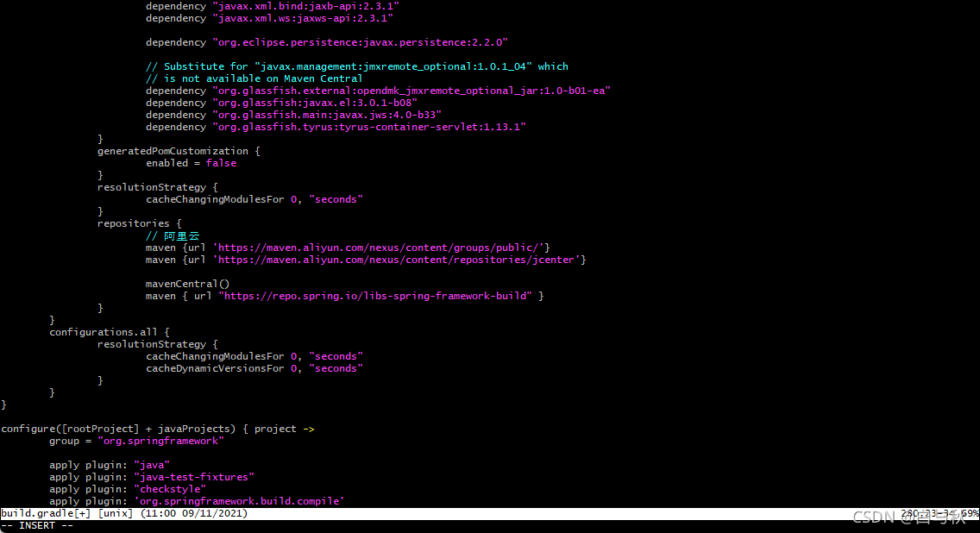Click the apply plugin: "java" line
Image resolution: width=980 pixels, height=533 pixels.
pyautogui.click(x=110, y=466)
